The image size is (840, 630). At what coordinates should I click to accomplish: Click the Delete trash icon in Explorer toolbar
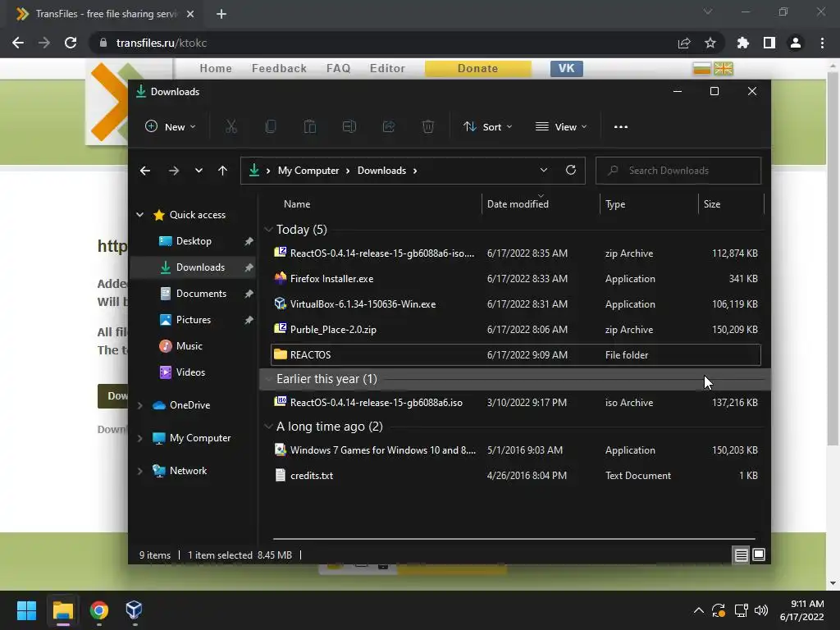[x=428, y=127]
